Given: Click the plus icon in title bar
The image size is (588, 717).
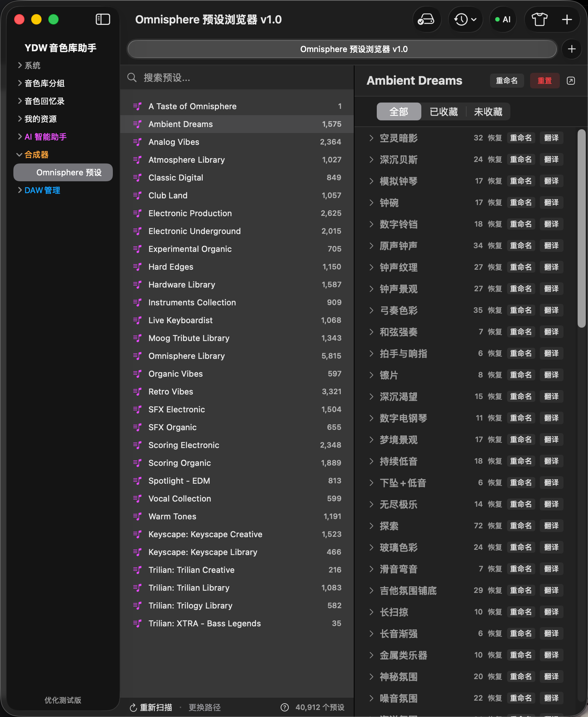Looking at the screenshot, I should 567,19.
